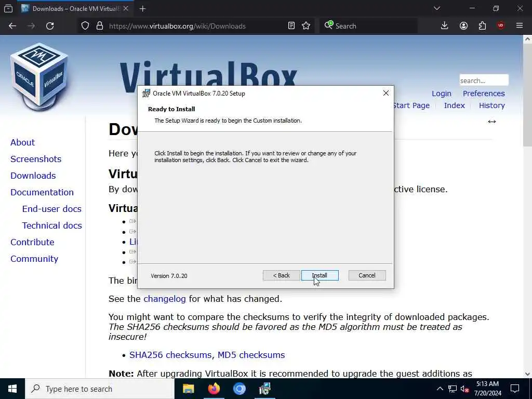532x399 pixels.
Task: Click the VirtualBox setup icon in dialog title
Action: click(x=146, y=94)
